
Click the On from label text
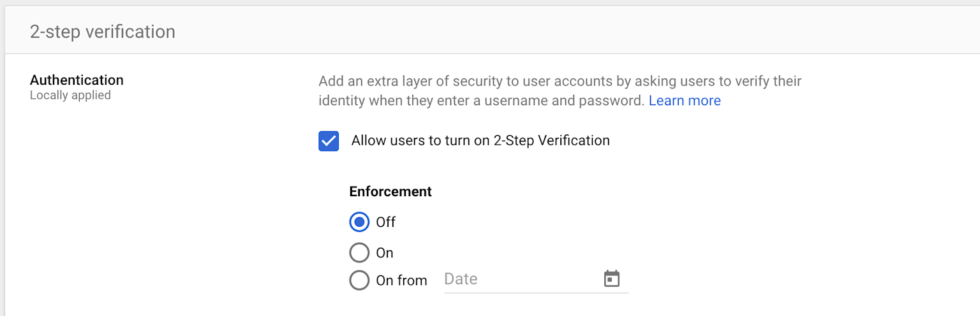click(x=401, y=280)
